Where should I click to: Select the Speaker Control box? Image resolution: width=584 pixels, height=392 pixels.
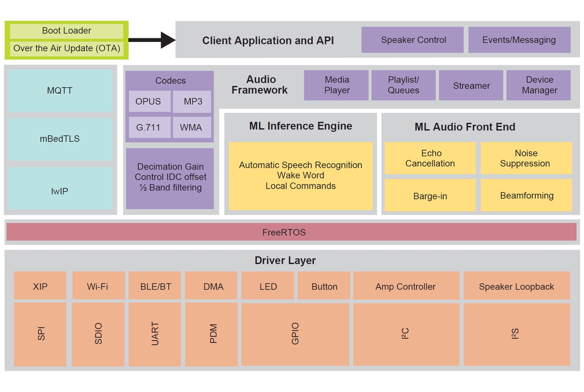click(x=412, y=40)
